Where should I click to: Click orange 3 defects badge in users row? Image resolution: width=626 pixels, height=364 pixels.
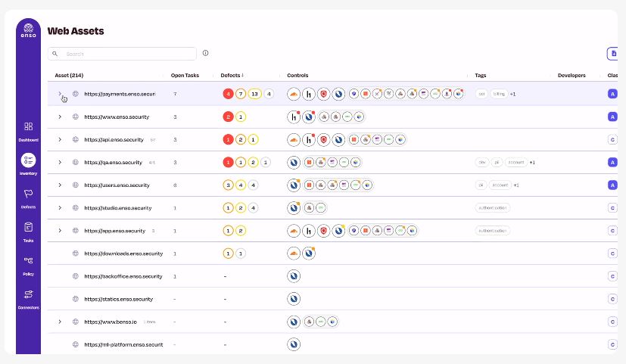pos(228,185)
